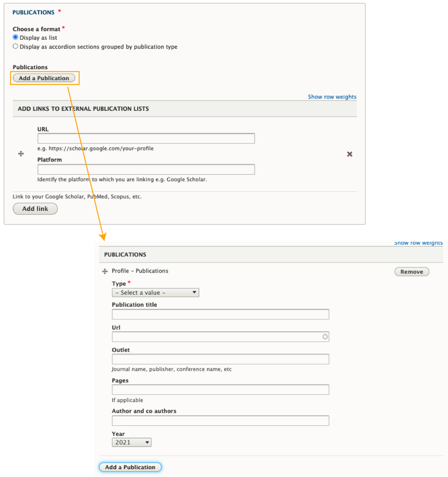The height and width of the screenshot is (477, 448).
Task: Click the Publication title input field
Action: click(x=220, y=314)
